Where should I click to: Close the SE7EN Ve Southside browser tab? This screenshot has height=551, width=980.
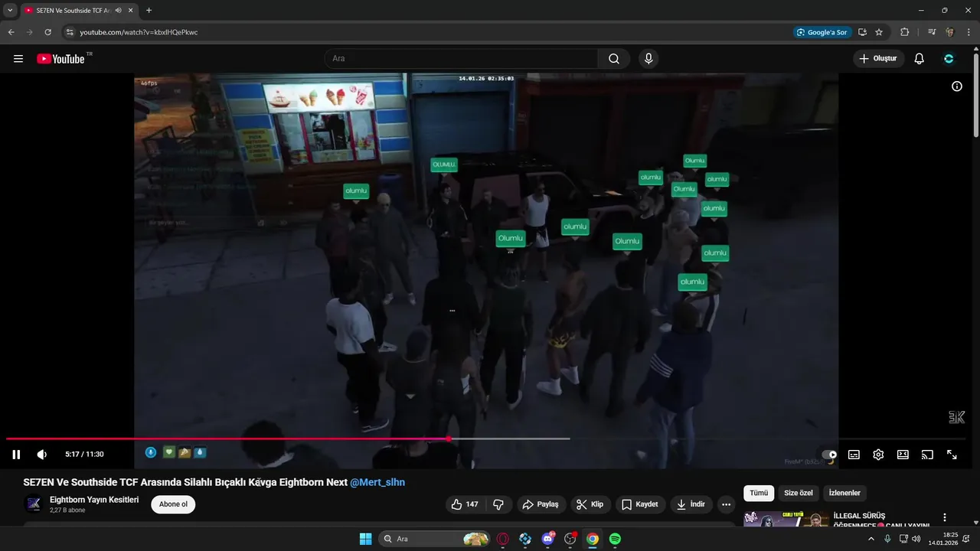click(x=130, y=10)
